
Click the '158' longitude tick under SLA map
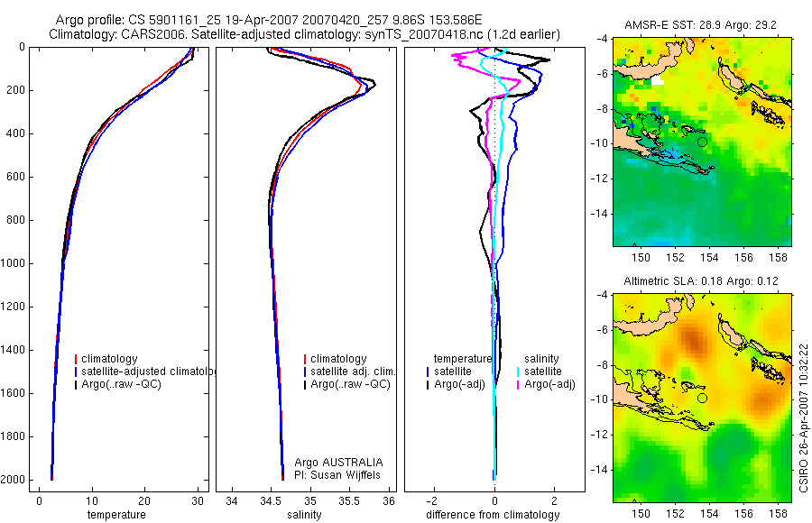[x=779, y=513]
